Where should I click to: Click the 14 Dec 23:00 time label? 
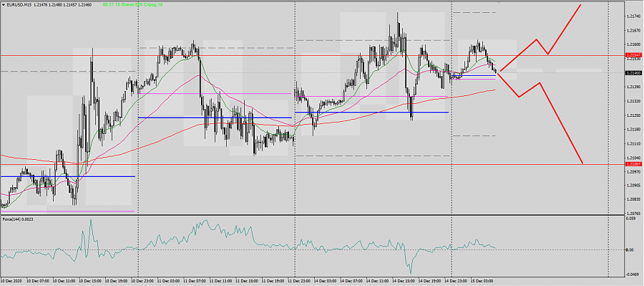[455, 281]
